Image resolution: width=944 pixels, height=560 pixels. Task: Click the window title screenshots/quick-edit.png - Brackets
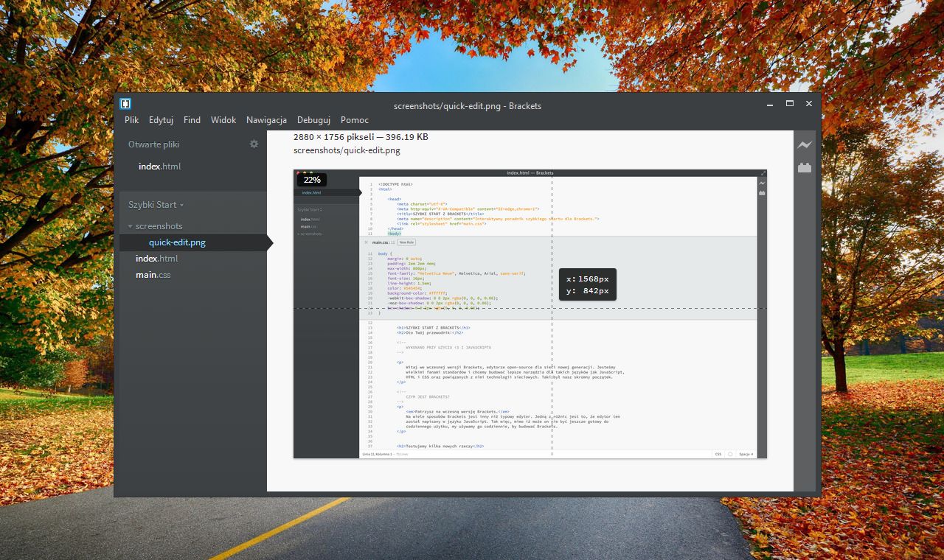coord(468,106)
